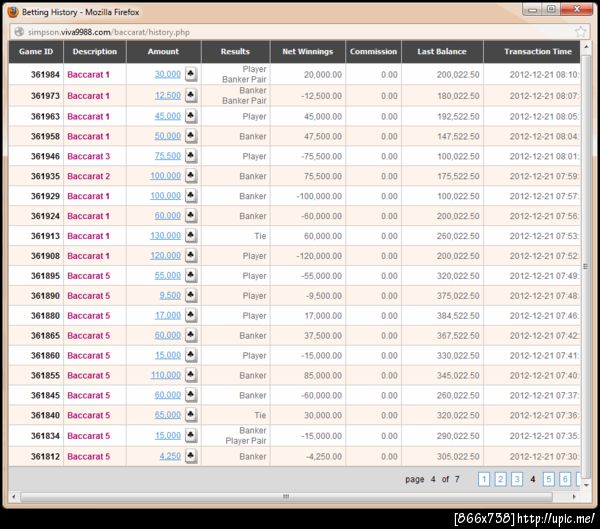600x529 pixels.
Task: Open card icon for game 361865
Action: click(191, 335)
